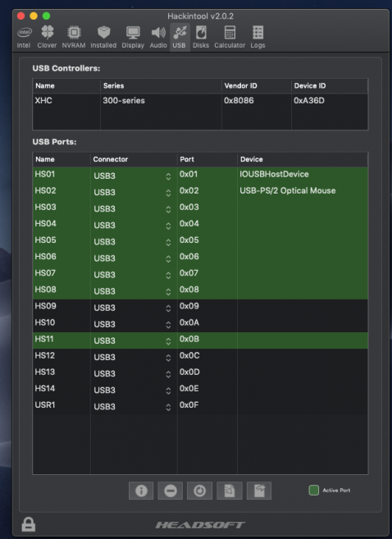Image resolution: width=392 pixels, height=539 pixels.
Task: Select the USB tab
Action: tap(180, 37)
